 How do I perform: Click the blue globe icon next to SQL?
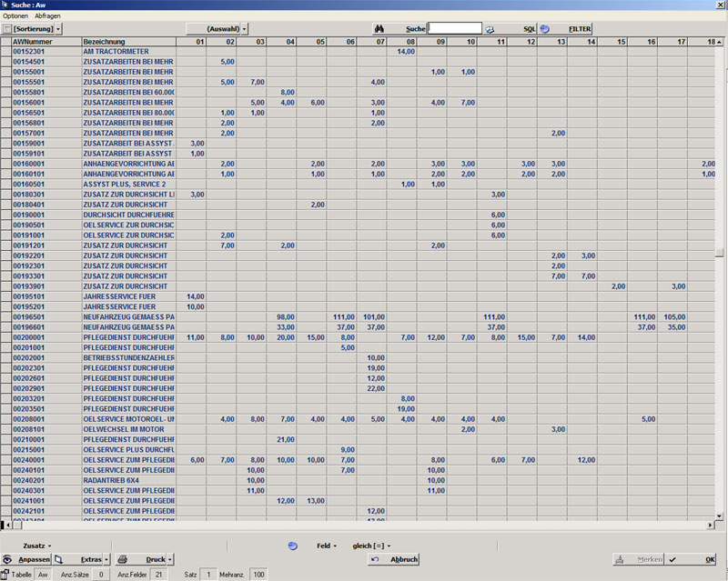point(545,29)
